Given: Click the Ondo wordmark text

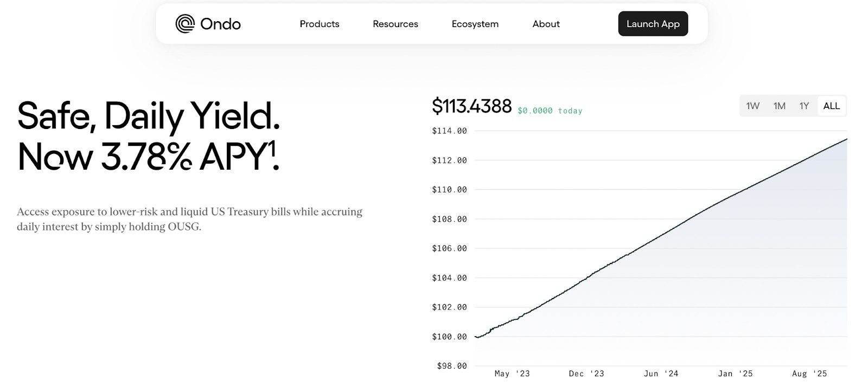Looking at the screenshot, I should (x=220, y=24).
